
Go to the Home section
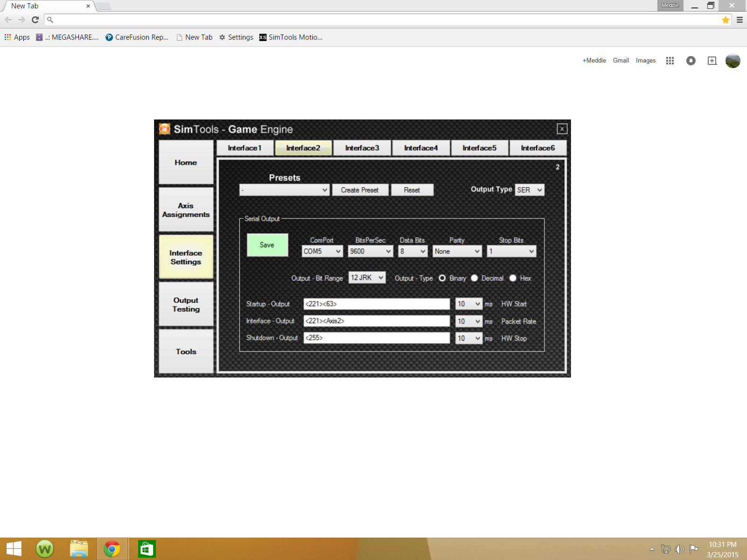(x=186, y=162)
